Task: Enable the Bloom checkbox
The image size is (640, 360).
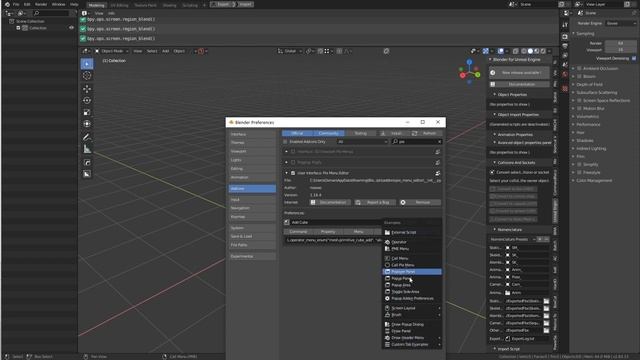Action: [579, 76]
